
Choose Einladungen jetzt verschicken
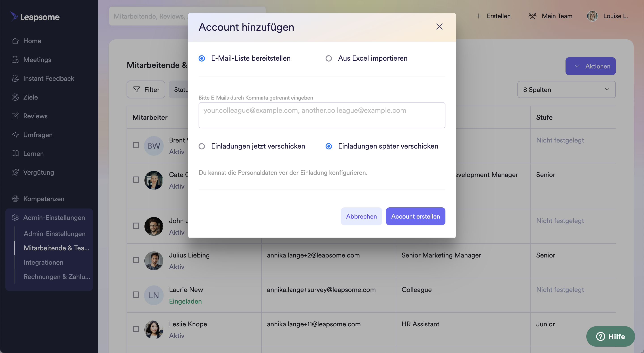201,146
